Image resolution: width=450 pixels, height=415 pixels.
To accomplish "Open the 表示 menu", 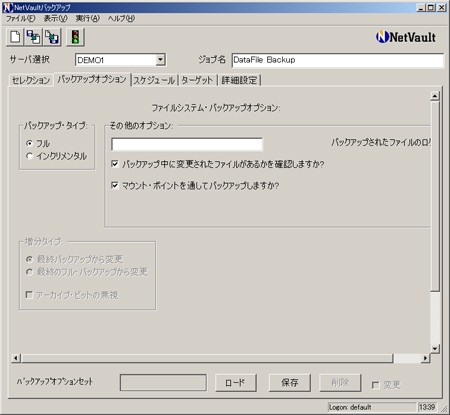I will coord(55,19).
